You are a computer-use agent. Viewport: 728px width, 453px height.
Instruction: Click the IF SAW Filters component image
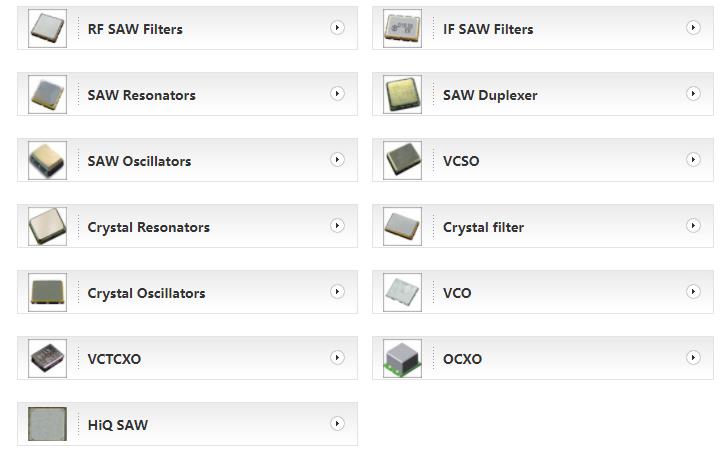pos(403,29)
